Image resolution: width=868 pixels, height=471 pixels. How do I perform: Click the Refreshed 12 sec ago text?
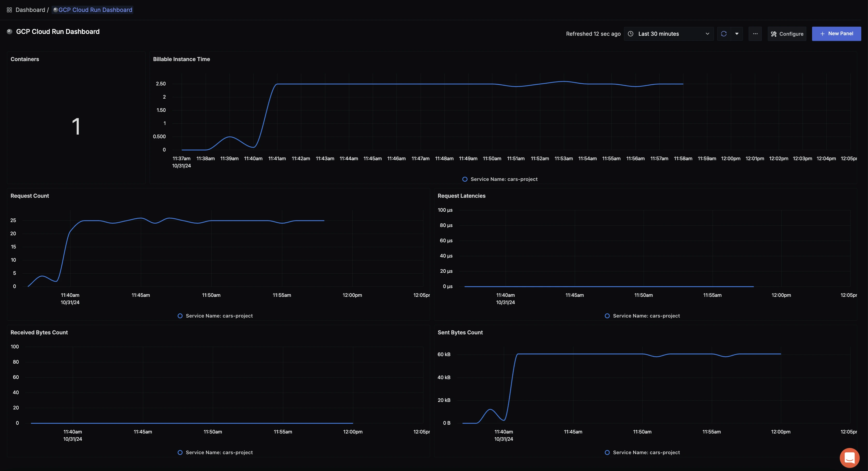(593, 34)
